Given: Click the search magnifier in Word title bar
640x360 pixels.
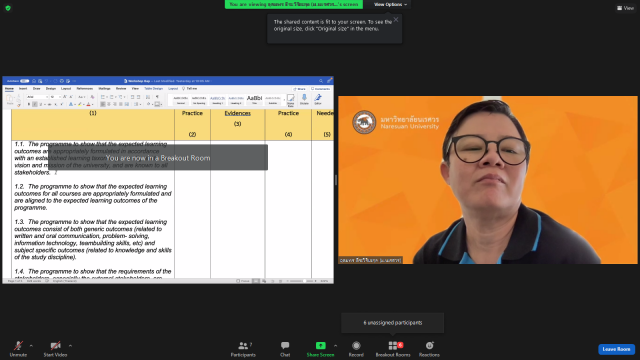Looking at the screenshot, I should coord(321,81).
